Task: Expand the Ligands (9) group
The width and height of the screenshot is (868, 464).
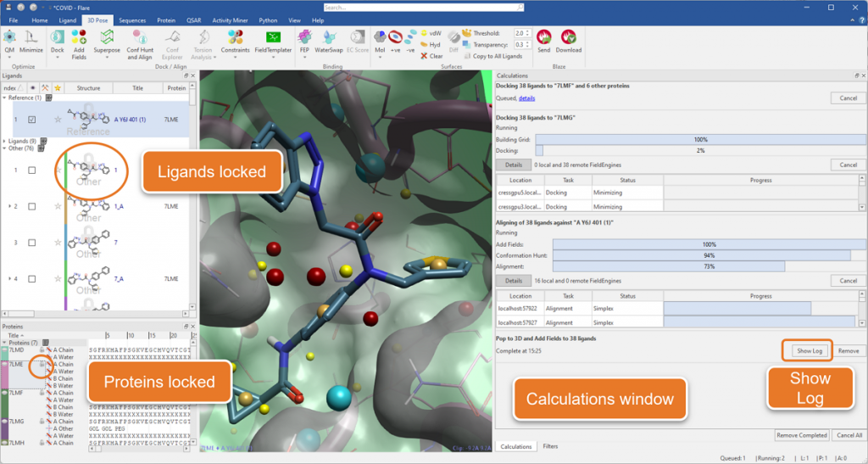Action: [x=4, y=141]
